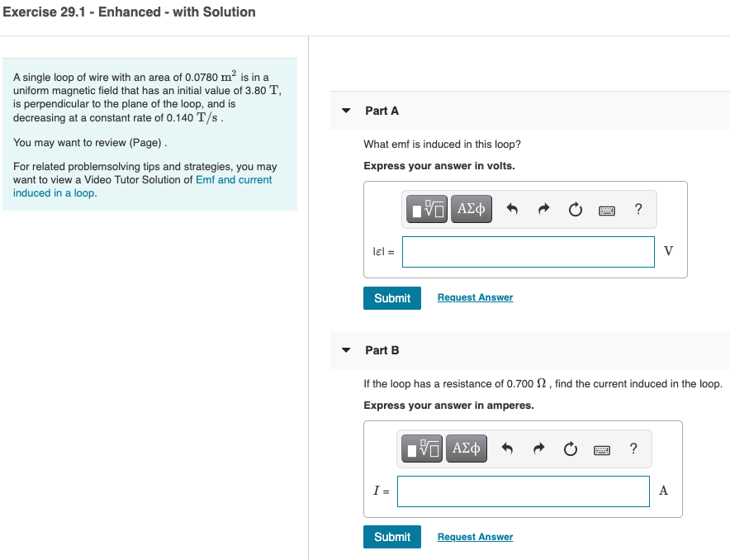Open the Emf and current Video Tutor link
730x560 pixels.
pyautogui.click(x=233, y=180)
